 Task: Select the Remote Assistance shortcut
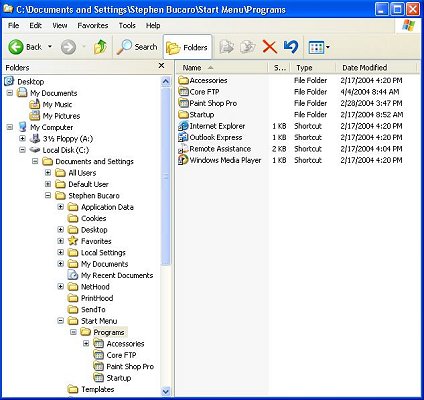click(215, 149)
